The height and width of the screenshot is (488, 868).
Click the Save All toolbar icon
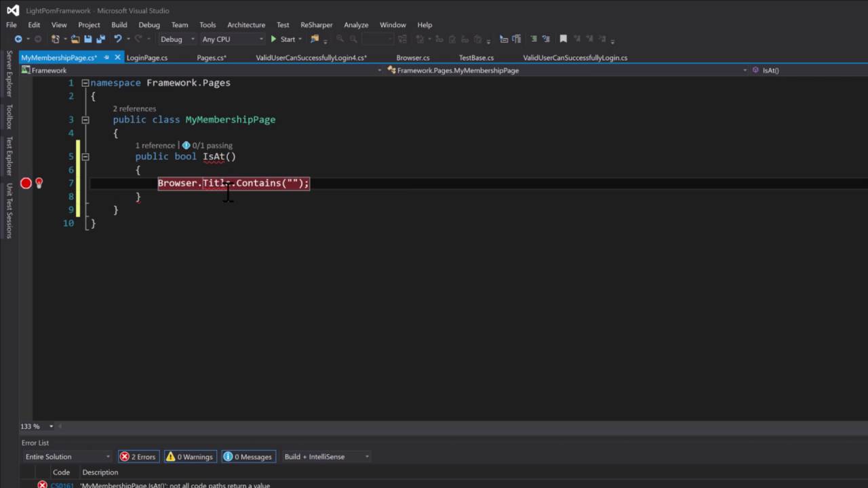(x=101, y=39)
